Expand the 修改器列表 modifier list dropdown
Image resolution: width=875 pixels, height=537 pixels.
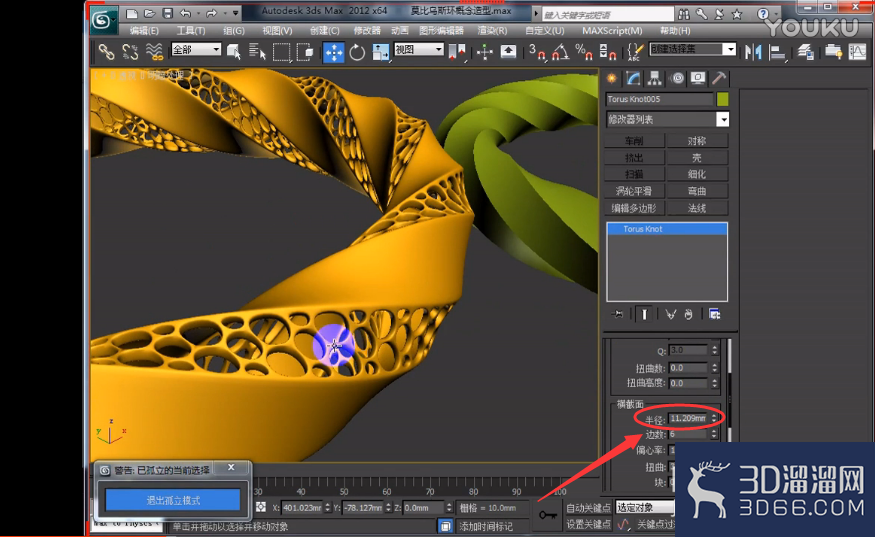(667, 119)
